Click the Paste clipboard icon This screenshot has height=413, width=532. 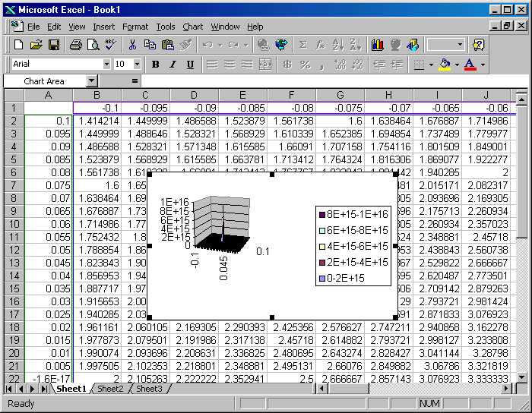coord(168,45)
